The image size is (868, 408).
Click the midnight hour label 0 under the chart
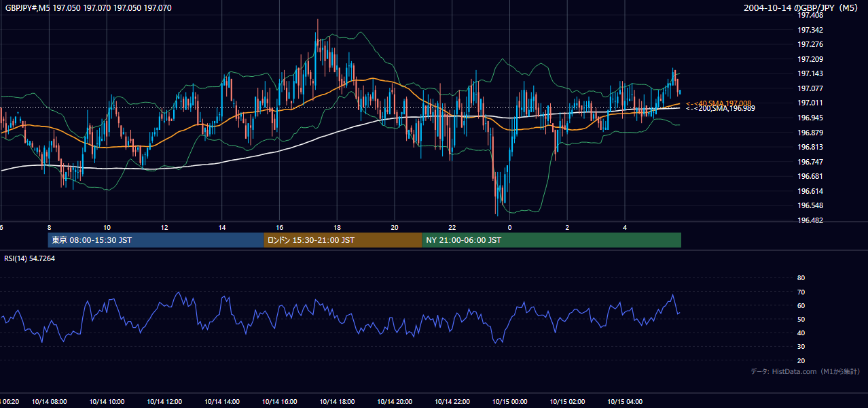(509, 227)
